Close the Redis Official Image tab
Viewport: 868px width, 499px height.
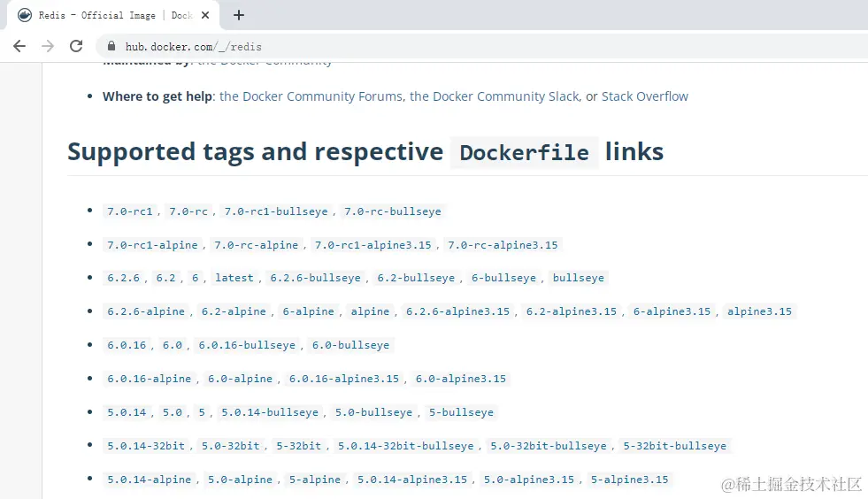[205, 15]
